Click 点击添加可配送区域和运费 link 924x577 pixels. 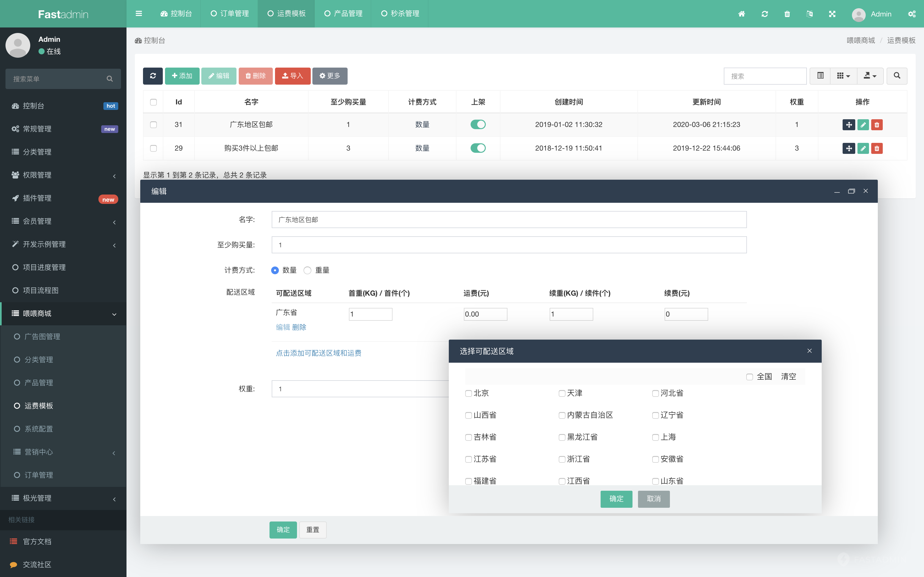[x=318, y=353]
